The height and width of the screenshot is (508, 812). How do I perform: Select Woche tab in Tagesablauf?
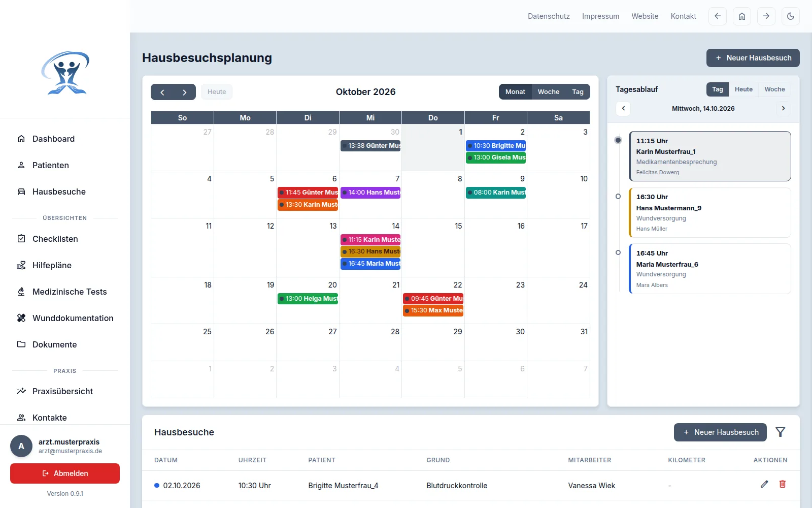pos(774,89)
